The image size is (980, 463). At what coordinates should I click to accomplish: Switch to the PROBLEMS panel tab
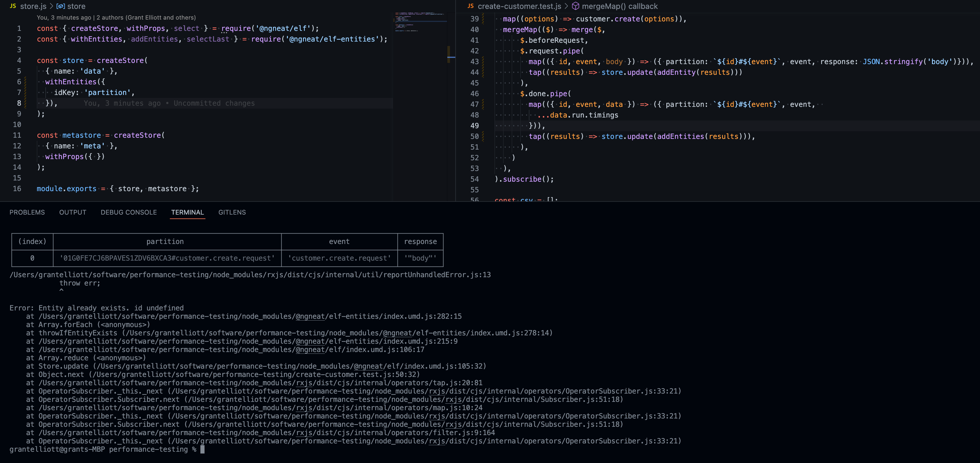point(27,212)
